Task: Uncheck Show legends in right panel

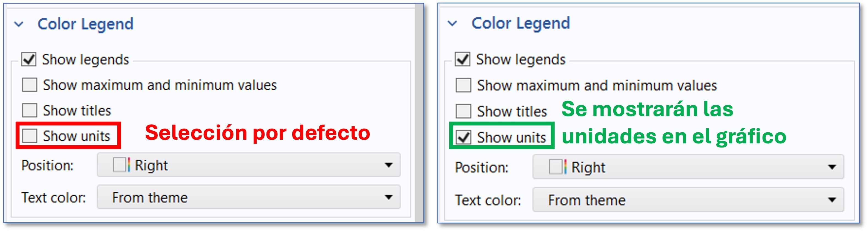Action: pos(462,59)
